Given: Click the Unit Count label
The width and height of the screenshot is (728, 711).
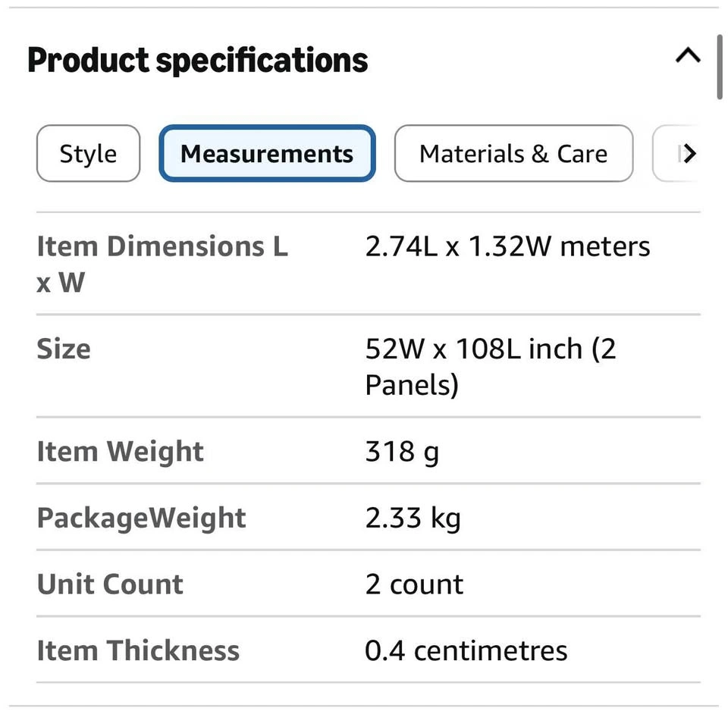Looking at the screenshot, I should point(110,584).
